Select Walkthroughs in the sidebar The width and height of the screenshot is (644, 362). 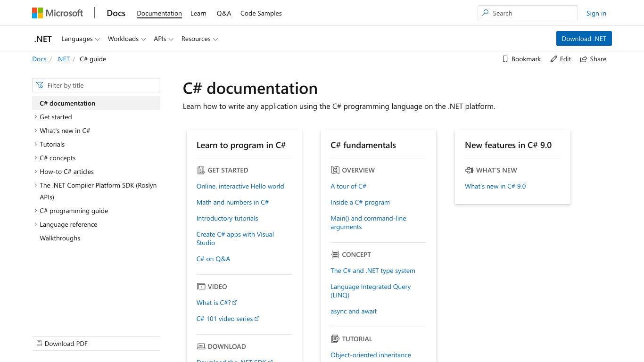(x=60, y=238)
